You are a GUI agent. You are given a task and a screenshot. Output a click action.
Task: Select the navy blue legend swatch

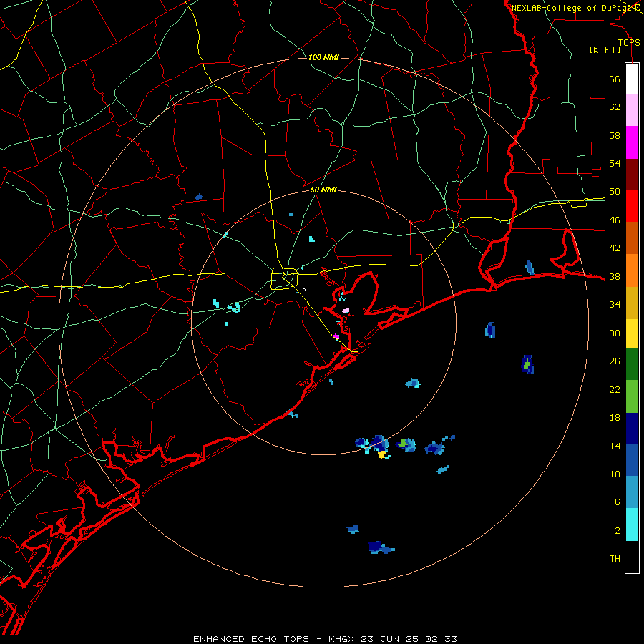[632, 429]
